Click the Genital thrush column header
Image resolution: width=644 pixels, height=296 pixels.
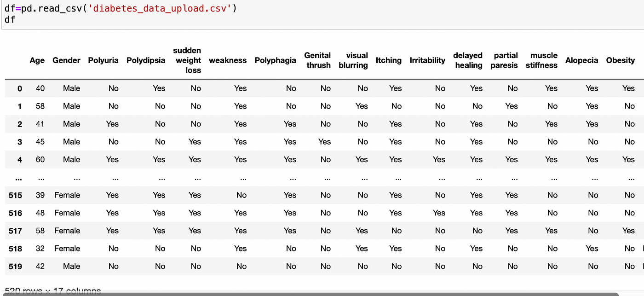[317, 60]
